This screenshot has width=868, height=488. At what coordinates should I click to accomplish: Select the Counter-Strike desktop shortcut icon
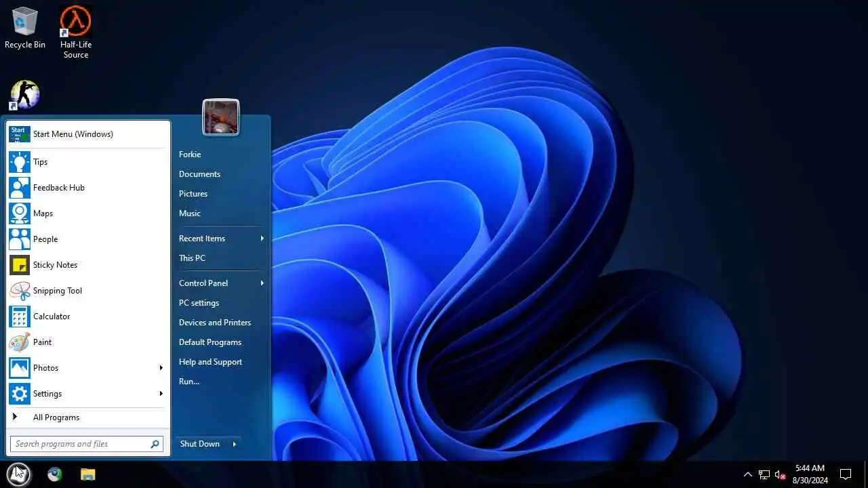coord(24,95)
